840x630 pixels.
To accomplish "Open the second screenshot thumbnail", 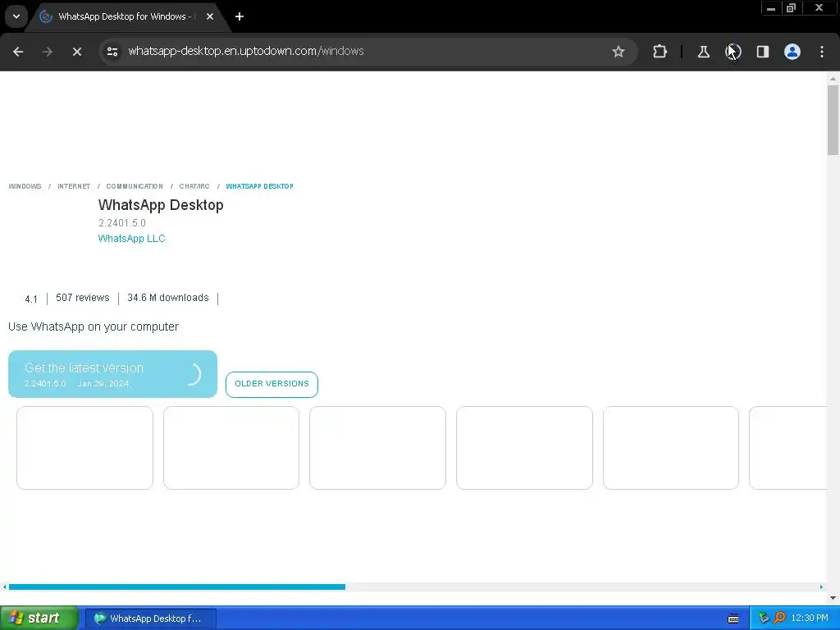I will coord(231,448).
